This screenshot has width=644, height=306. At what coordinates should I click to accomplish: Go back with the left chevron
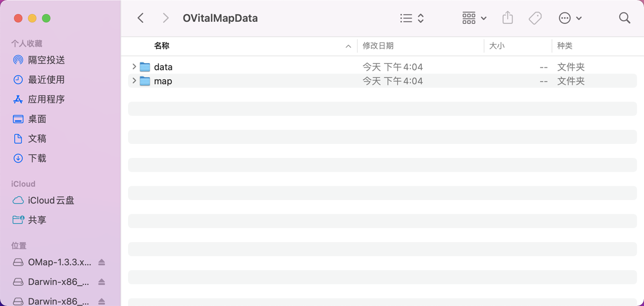tap(141, 18)
